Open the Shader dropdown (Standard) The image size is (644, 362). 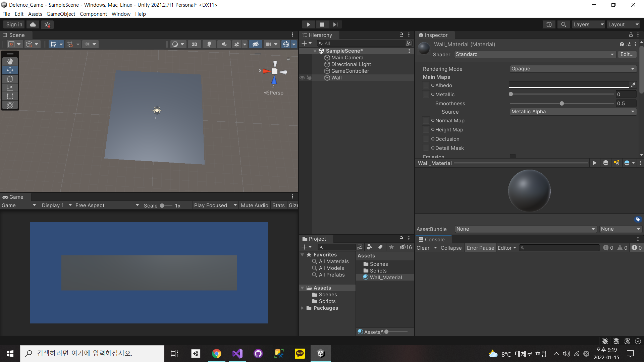pyautogui.click(x=535, y=54)
